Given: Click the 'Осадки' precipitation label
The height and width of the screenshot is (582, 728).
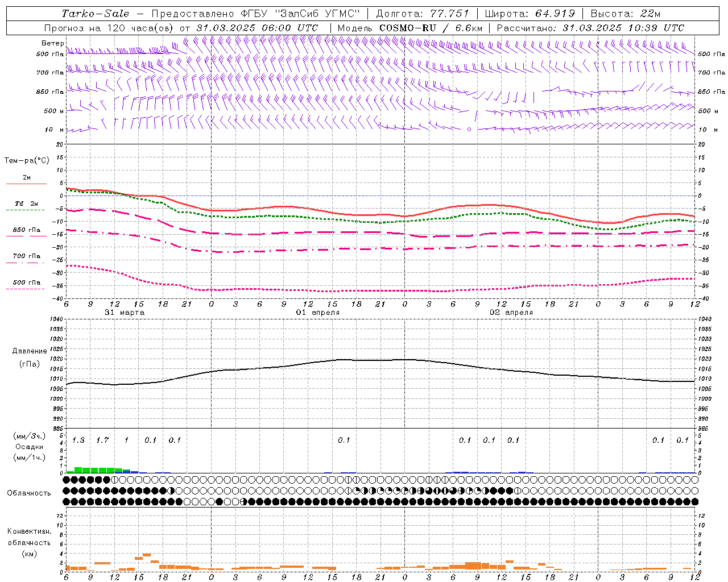Looking at the screenshot, I should point(30,447).
